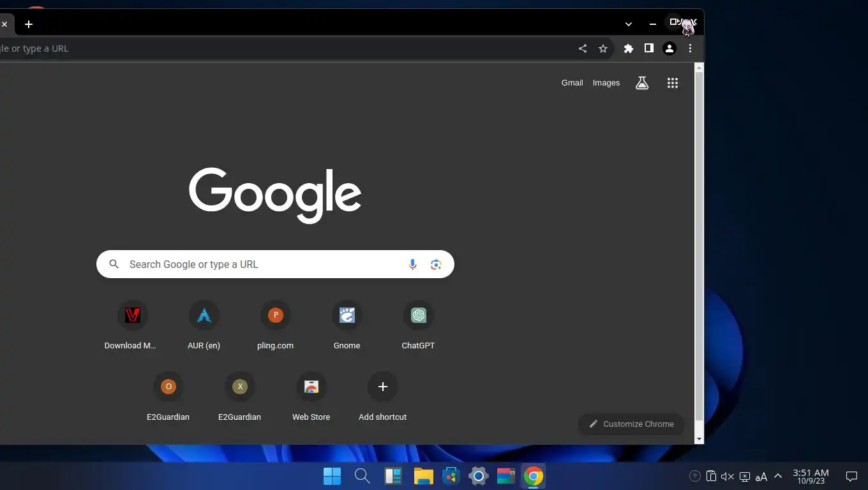Open the E2Guardian shortcut with X icon

pos(239,398)
